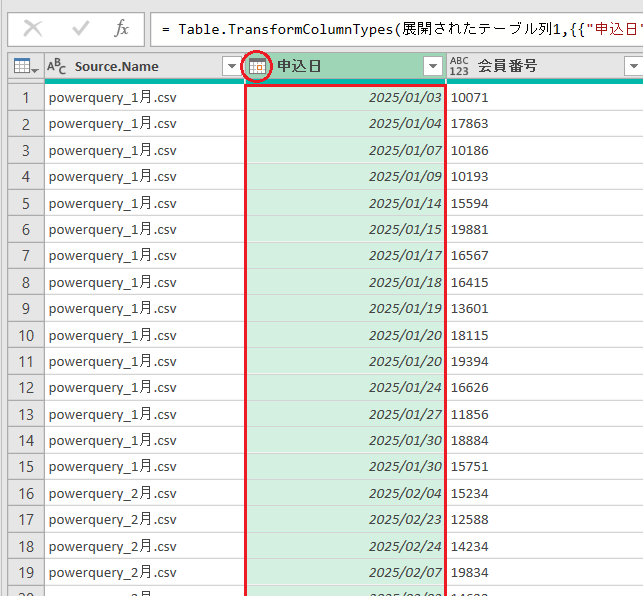Select member number cell 16626
The image size is (643, 596).
pos(545,388)
